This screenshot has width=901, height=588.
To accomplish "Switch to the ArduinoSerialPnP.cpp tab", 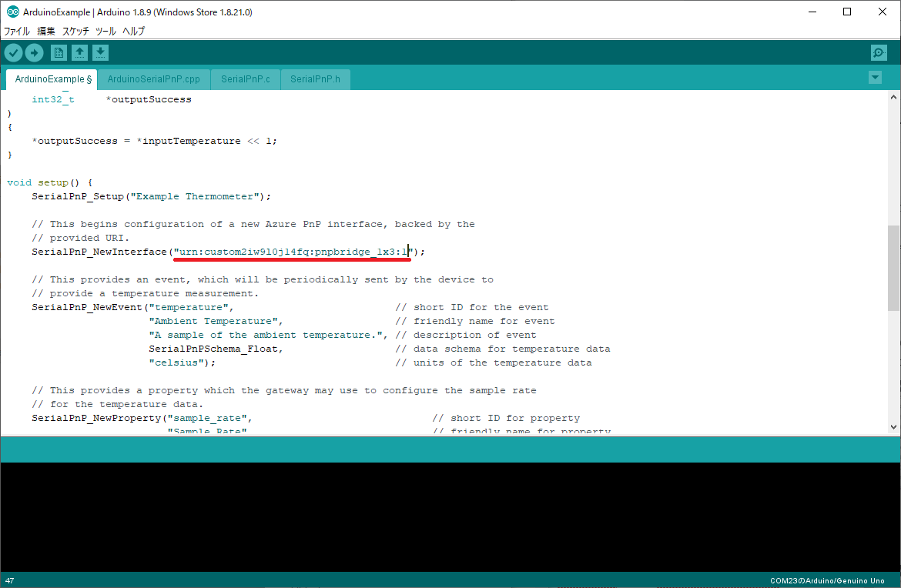I will point(153,79).
